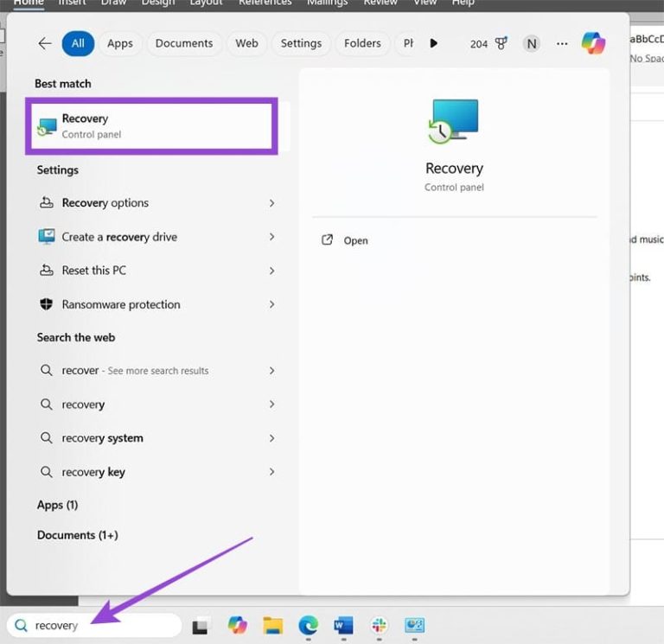Image resolution: width=664 pixels, height=644 pixels.
Task: Click the taskbar search box containing recovery
Action: click(94, 625)
